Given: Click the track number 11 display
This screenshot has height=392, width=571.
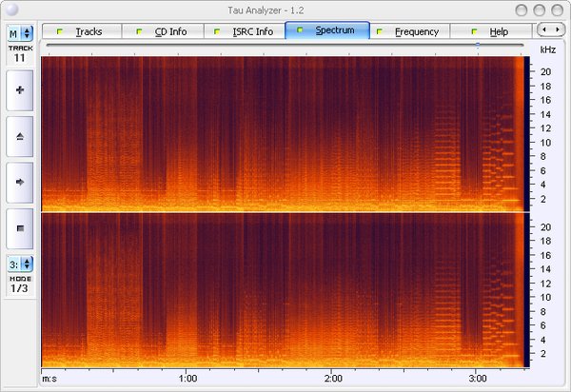Looking at the screenshot, I should click(20, 58).
